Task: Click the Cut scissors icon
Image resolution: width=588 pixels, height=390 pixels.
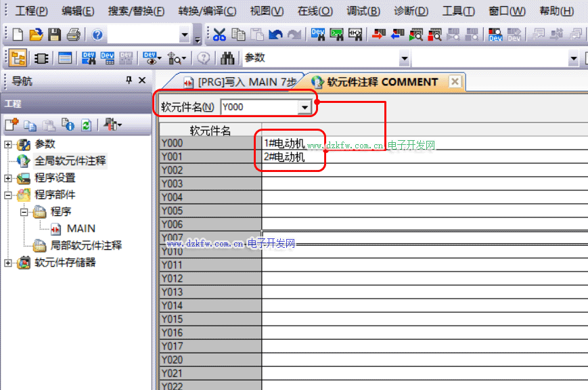Action: tap(220, 35)
